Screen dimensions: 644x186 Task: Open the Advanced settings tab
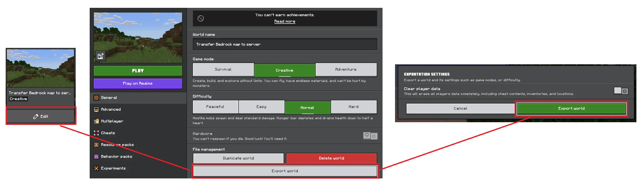pyautogui.click(x=138, y=109)
